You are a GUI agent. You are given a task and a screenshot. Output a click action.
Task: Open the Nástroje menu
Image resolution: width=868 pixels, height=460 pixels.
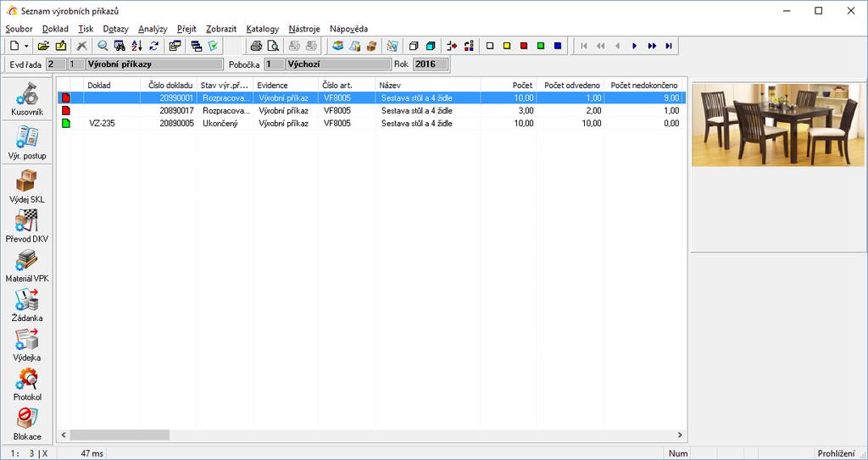[304, 29]
